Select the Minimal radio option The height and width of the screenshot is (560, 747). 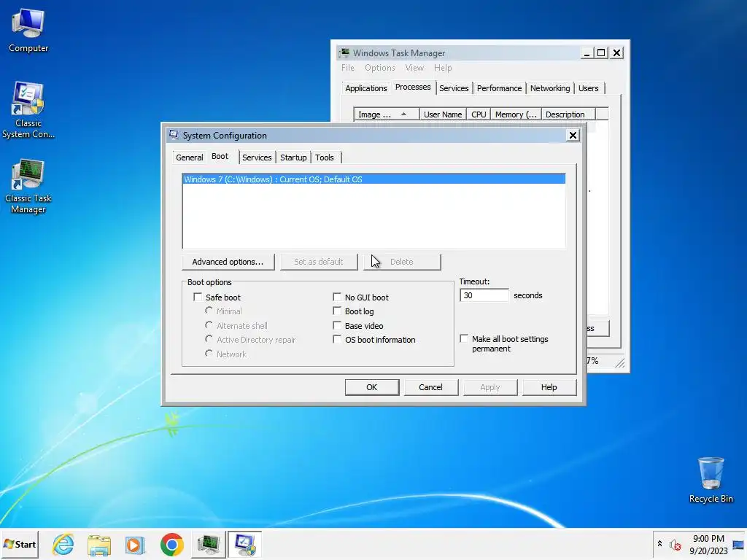[x=209, y=311]
